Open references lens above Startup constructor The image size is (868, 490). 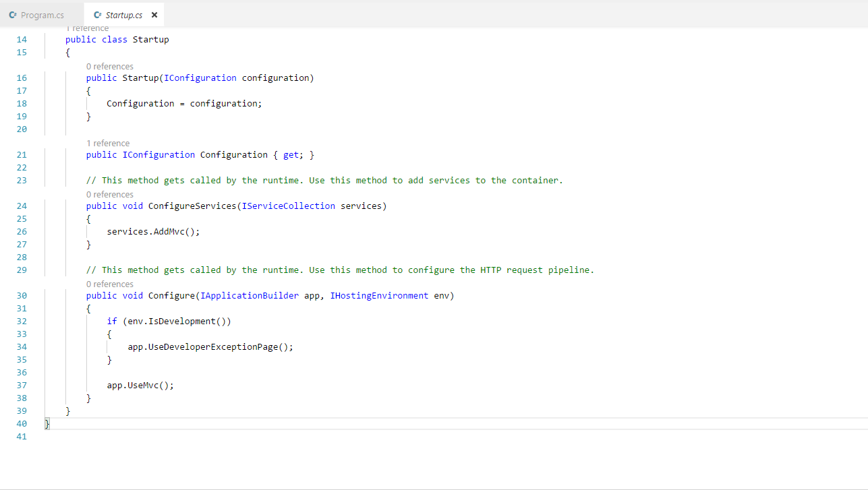pyautogui.click(x=109, y=66)
